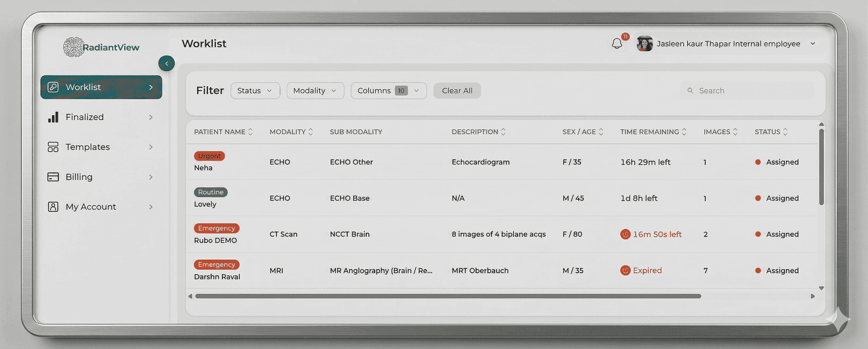The width and height of the screenshot is (868, 349).
Task: Select patient name Lovely
Action: coord(205,204)
